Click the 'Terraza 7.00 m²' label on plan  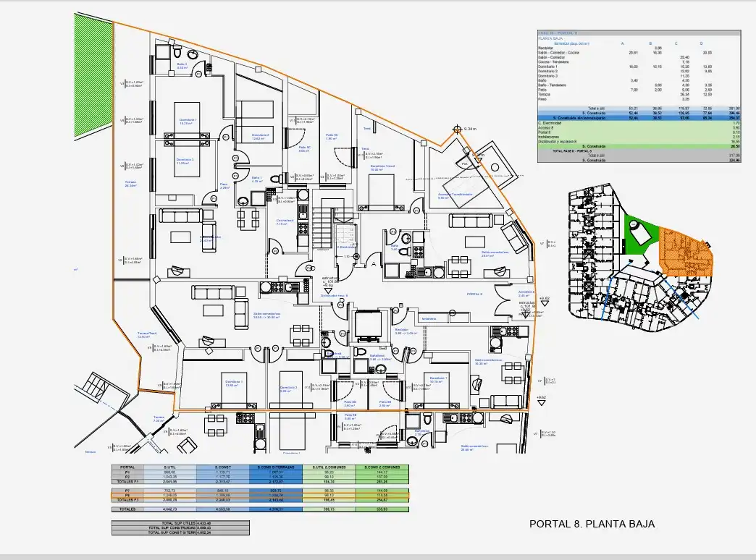pyautogui.click(x=159, y=419)
